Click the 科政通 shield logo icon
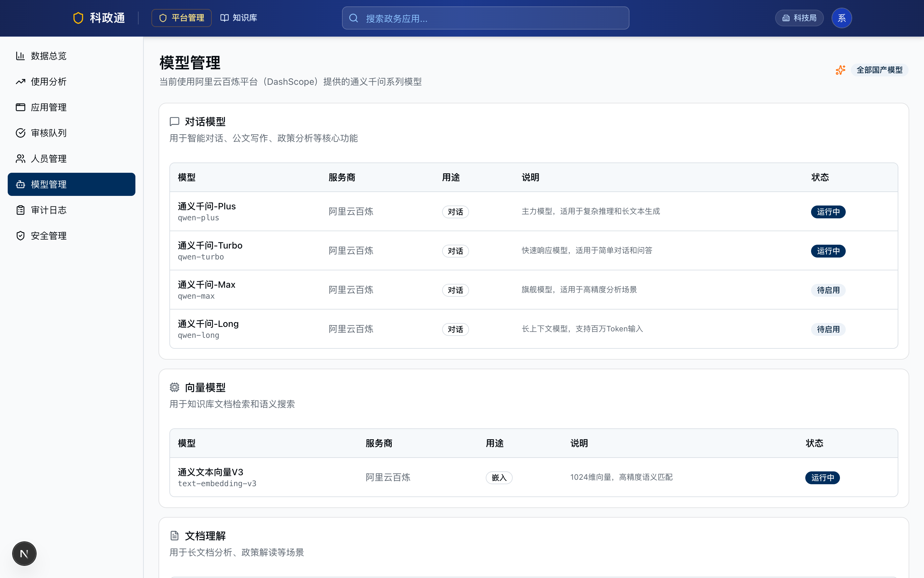 click(x=78, y=18)
